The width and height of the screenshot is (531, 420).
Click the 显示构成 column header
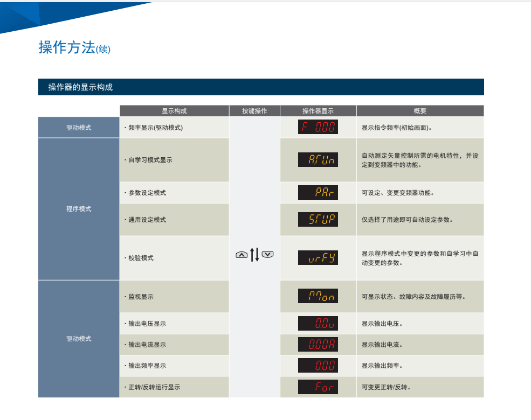tap(174, 111)
